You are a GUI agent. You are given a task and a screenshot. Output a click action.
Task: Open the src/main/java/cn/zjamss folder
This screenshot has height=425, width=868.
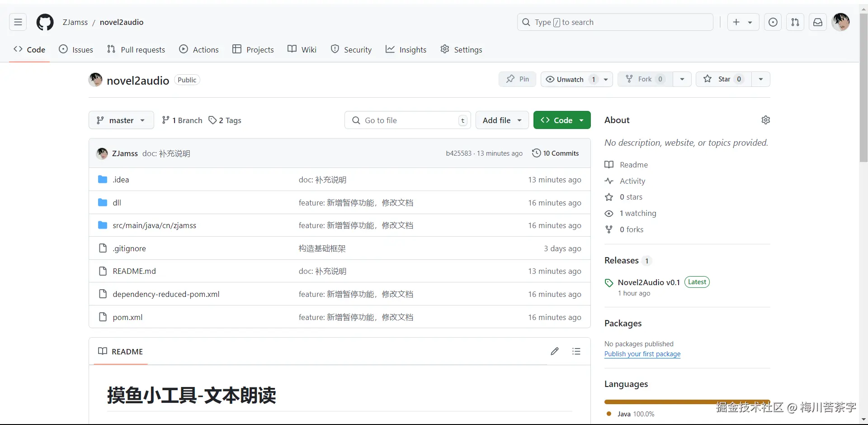pyautogui.click(x=154, y=225)
